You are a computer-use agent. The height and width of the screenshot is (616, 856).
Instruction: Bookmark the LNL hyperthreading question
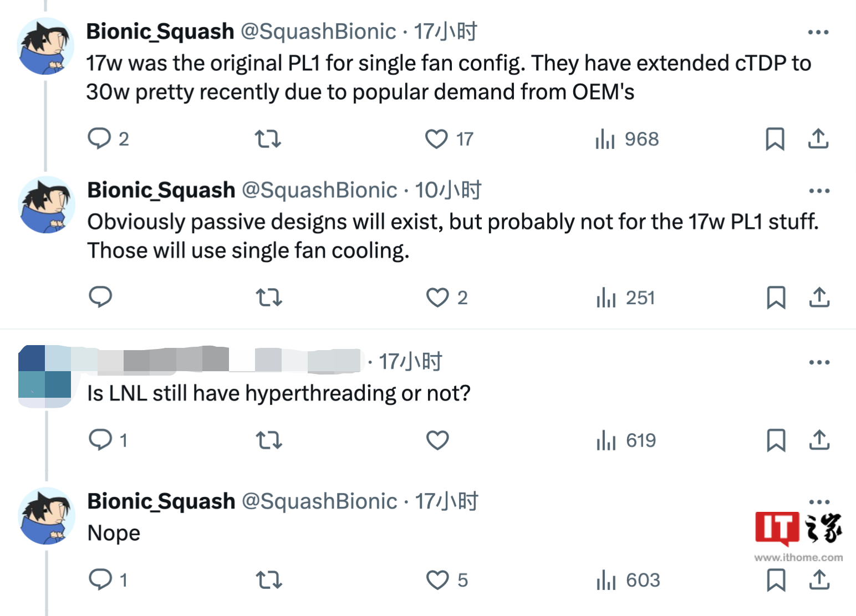tap(776, 440)
